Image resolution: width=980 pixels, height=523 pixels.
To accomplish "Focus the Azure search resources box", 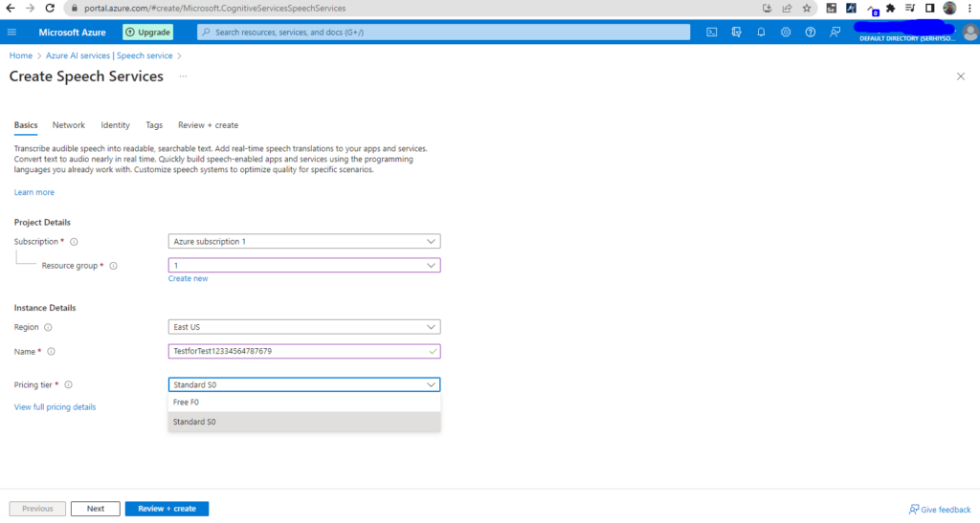I will [444, 32].
